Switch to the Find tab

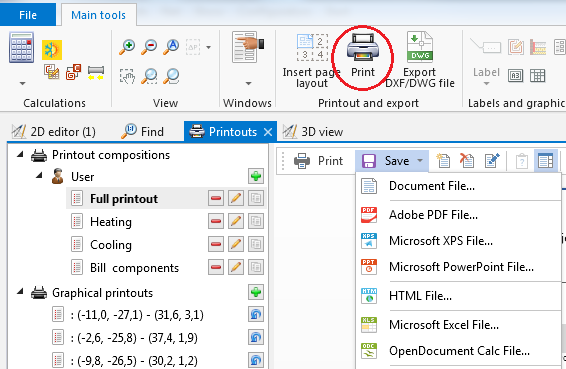coord(142,132)
